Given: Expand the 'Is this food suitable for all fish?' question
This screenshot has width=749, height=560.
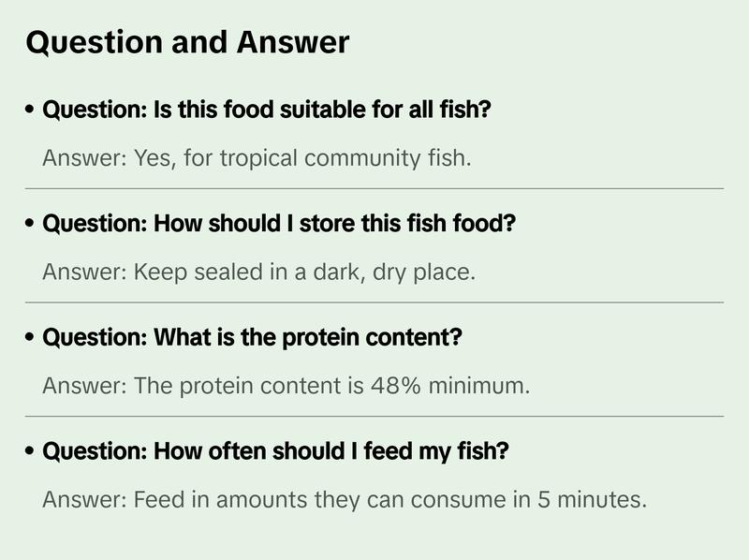Looking at the screenshot, I should coord(267,111).
